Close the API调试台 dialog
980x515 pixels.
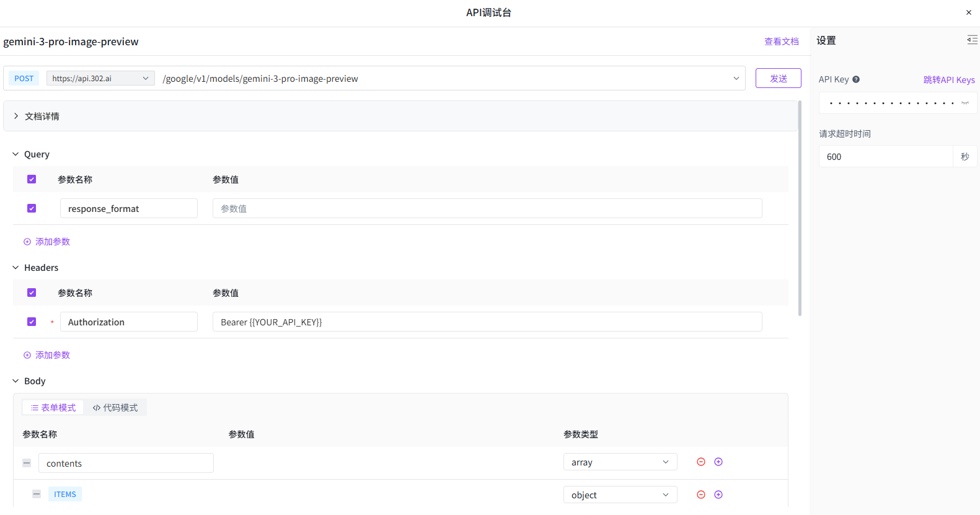968,12
